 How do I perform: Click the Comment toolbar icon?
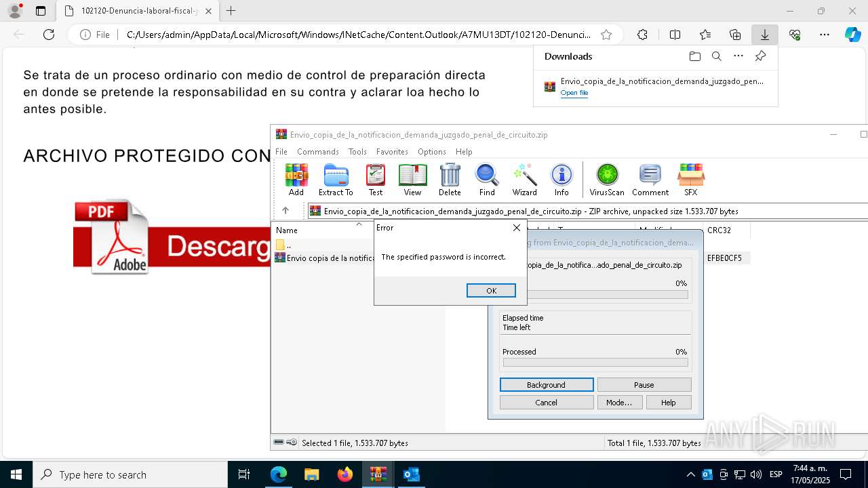coord(650,180)
